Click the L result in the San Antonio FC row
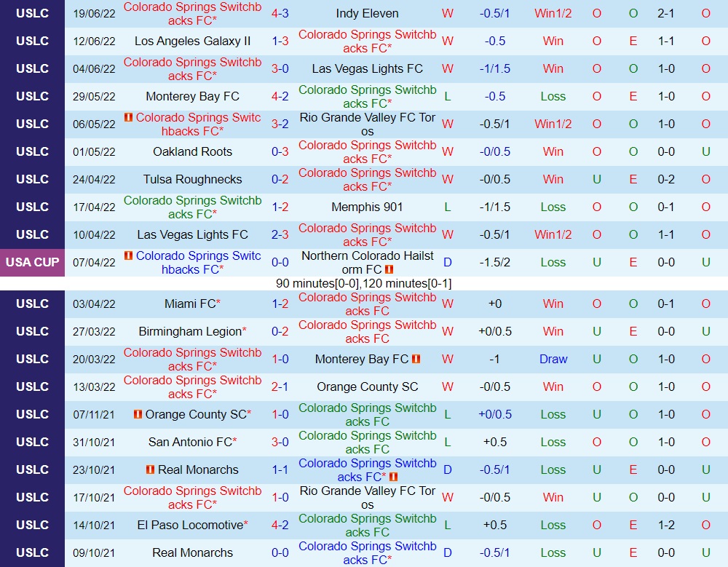728x567 pixels. [448, 442]
